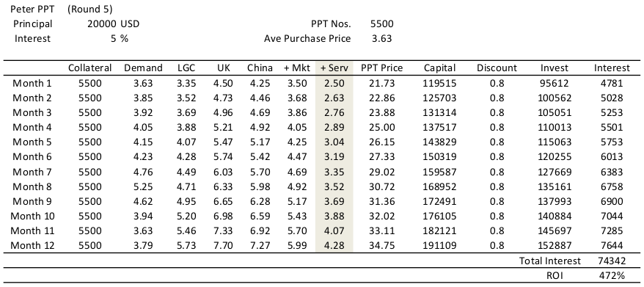This screenshot has height=287, width=644.
Task: Select the Peter PPT title cell
Action: [32, 9]
